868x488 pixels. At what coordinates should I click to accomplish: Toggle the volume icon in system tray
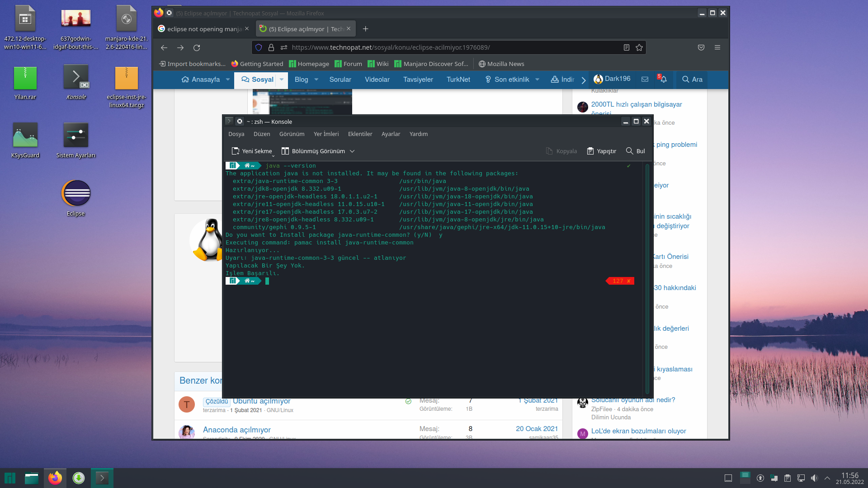click(814, 478)
